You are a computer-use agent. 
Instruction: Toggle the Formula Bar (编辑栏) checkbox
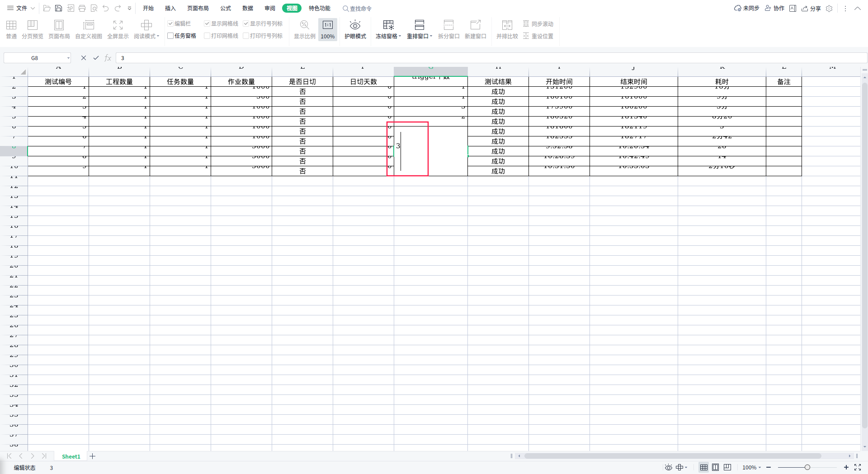point(179,23)
